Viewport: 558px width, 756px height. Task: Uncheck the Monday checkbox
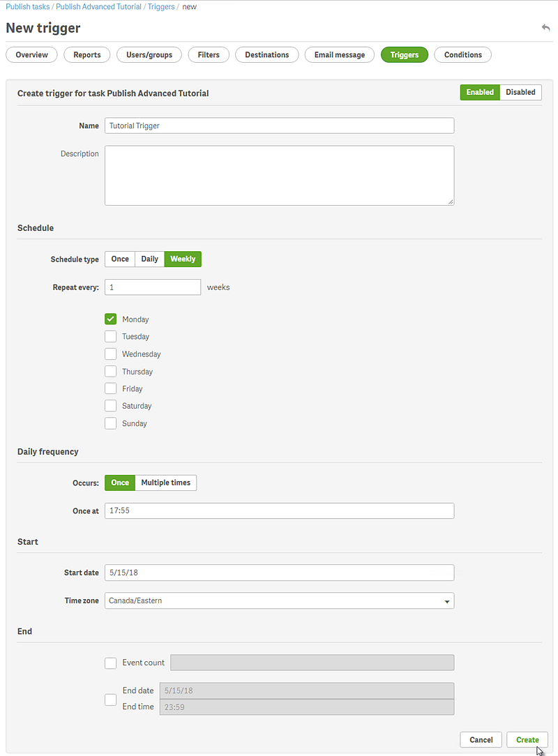click(x=110, y=319)
